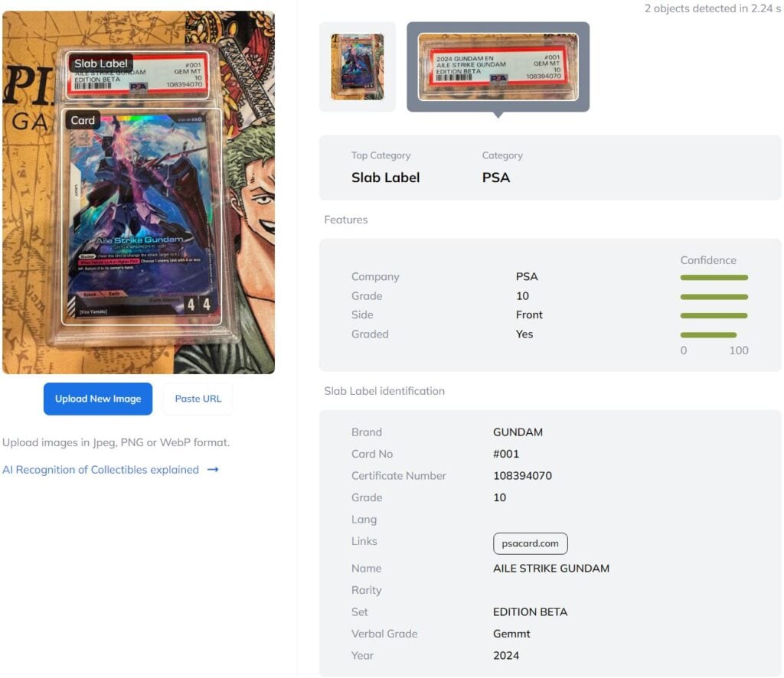The image size is (784, 678).
Task: Click the Slab Label top category value
Action: [386, 178]
